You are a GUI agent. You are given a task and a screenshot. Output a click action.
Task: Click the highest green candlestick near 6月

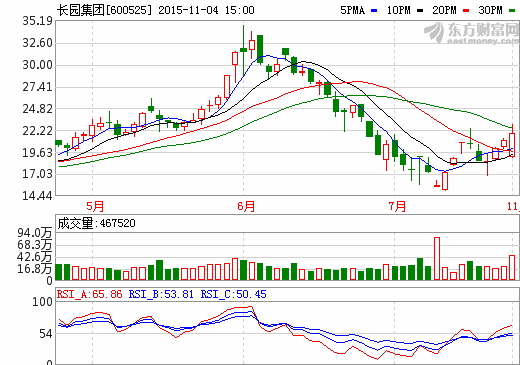click(243, 50)
